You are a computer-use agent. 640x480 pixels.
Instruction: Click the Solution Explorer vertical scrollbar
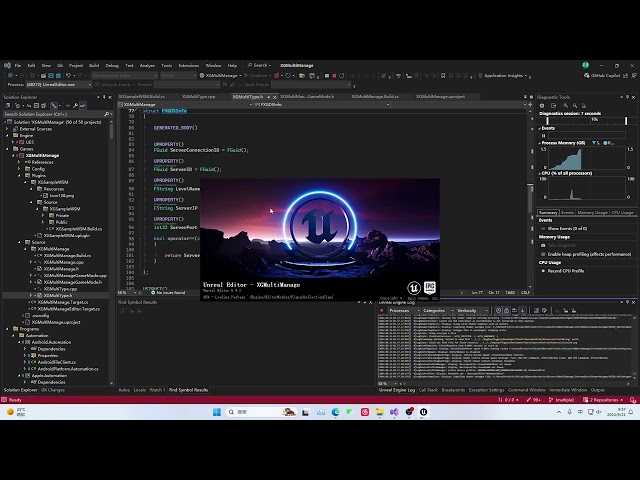[111, 132]
